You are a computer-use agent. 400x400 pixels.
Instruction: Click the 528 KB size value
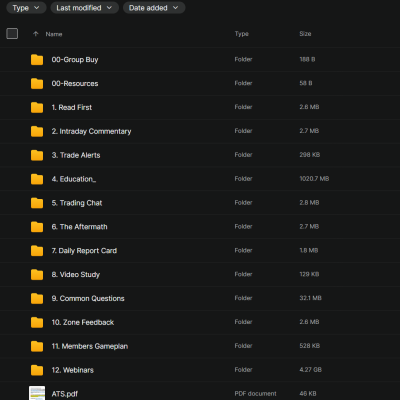(310, 346)
